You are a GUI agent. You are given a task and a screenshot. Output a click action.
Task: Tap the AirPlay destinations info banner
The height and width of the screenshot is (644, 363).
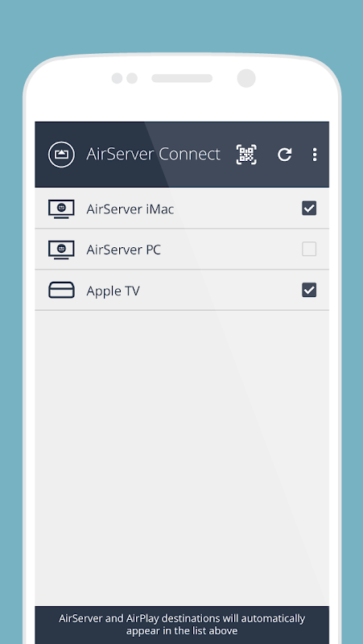pyautogui.click(x=182, y=625)
